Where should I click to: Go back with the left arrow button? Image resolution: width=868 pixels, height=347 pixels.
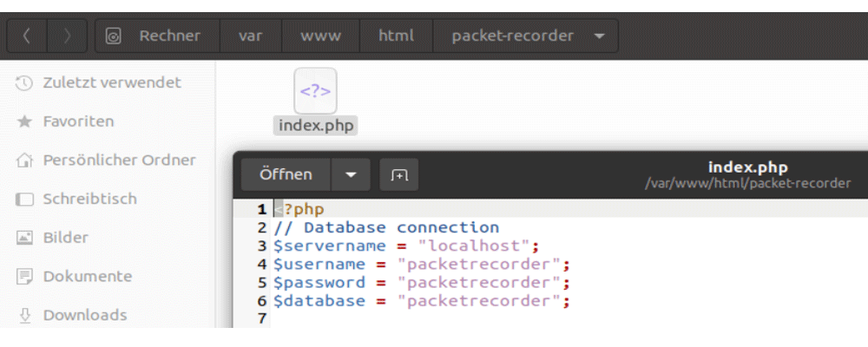[27, 36]
